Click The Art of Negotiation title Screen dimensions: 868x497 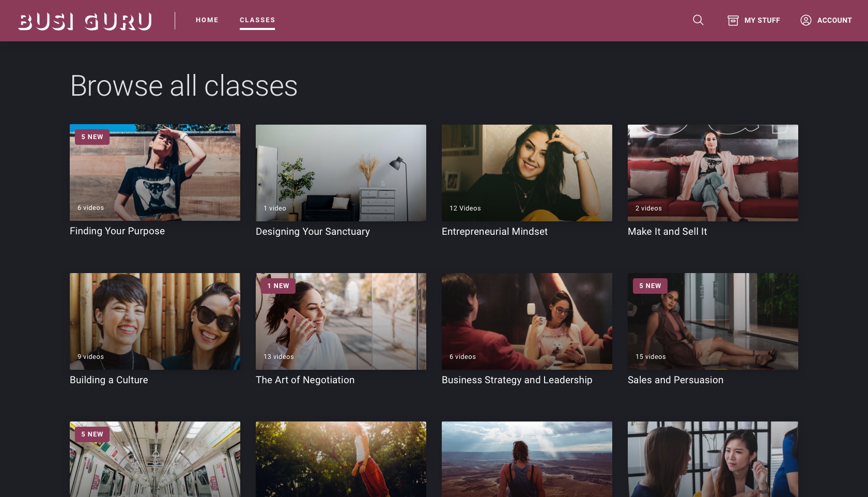pyautogui.click(x=305, y=380)
